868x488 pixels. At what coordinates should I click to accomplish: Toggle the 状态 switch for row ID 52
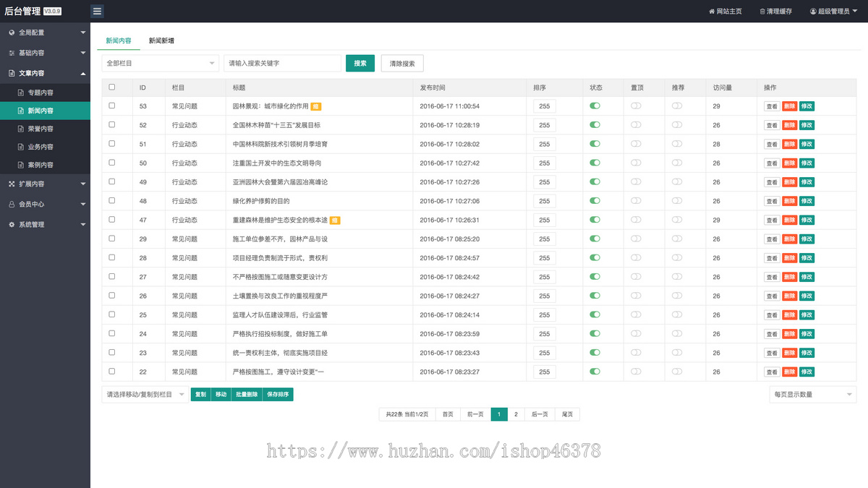pyautogui.click(x=595, y=125)
